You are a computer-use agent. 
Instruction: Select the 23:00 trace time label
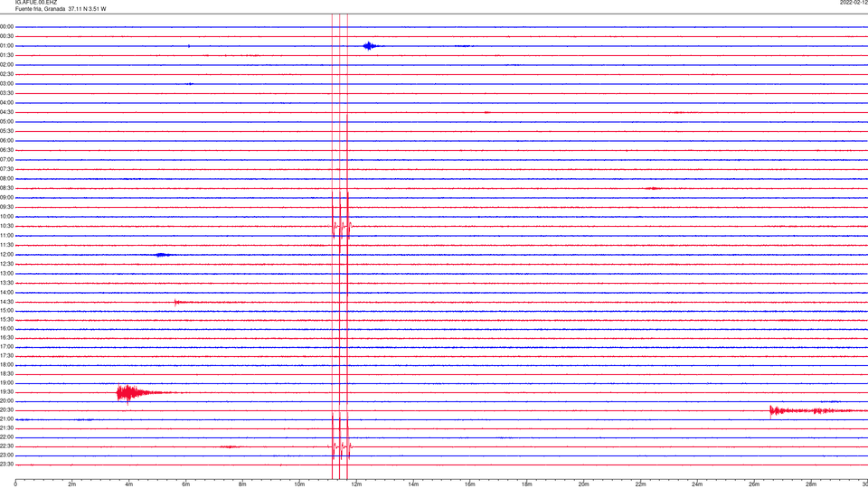[7, 455]
